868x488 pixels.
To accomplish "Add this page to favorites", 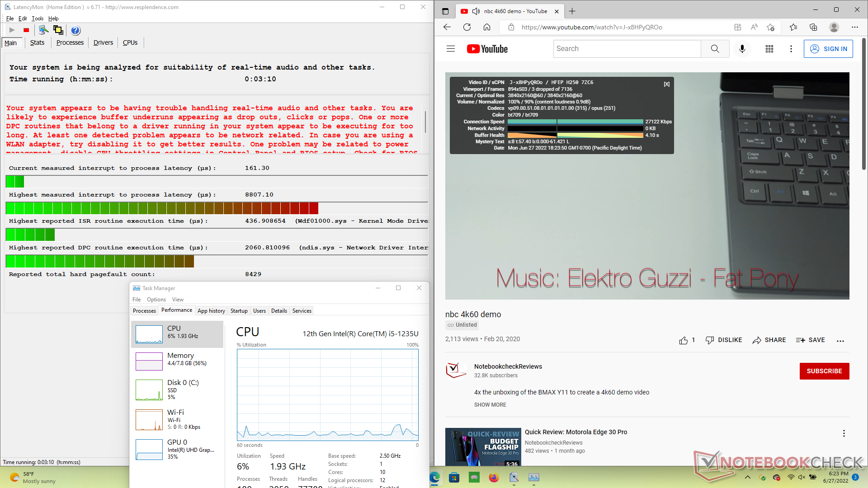I will tap(771, 27).
